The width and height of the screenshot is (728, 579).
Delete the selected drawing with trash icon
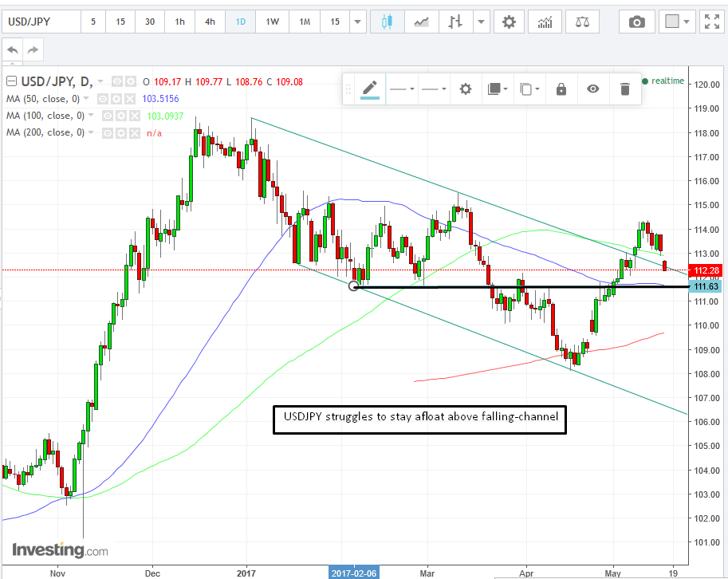[x=625, y=89]
